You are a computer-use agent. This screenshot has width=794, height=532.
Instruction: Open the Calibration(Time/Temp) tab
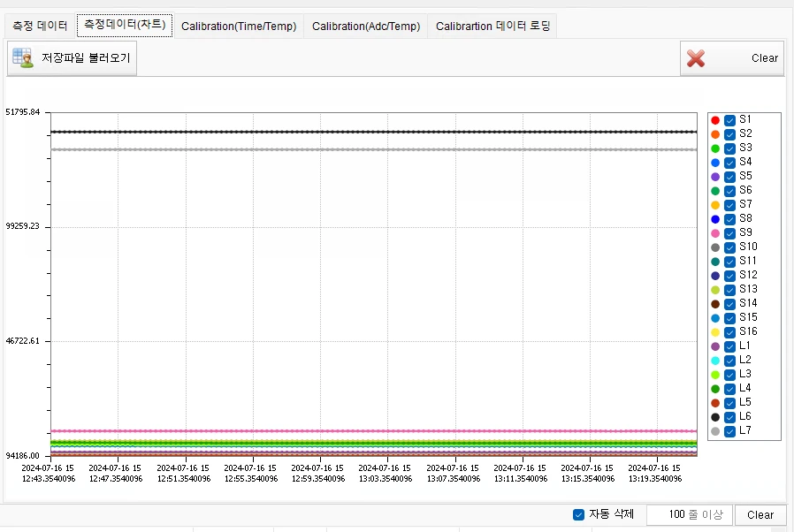click(x=239, y=27)
